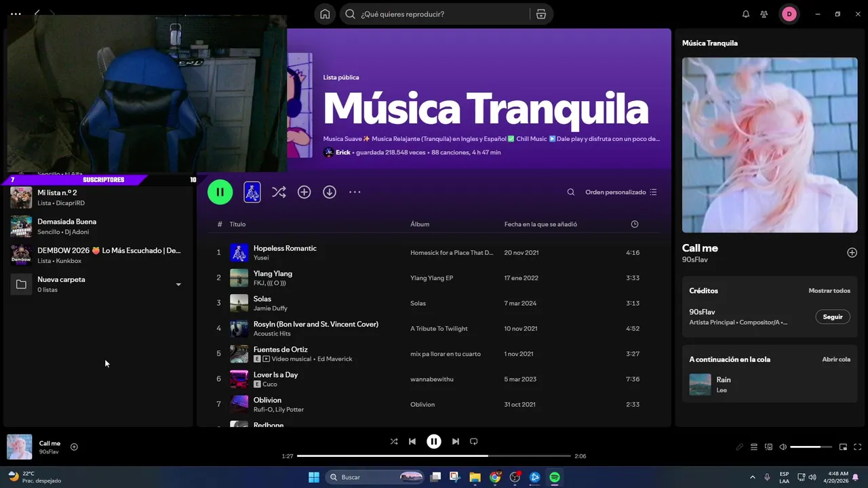
Task: Sort tracks by Álbum column
Action: 420,224
